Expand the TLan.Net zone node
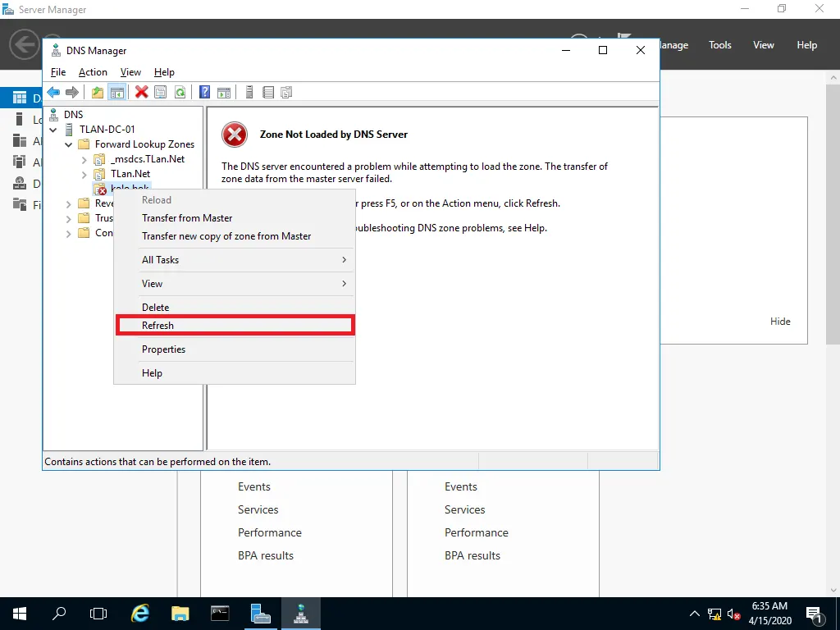 (84, 174)
